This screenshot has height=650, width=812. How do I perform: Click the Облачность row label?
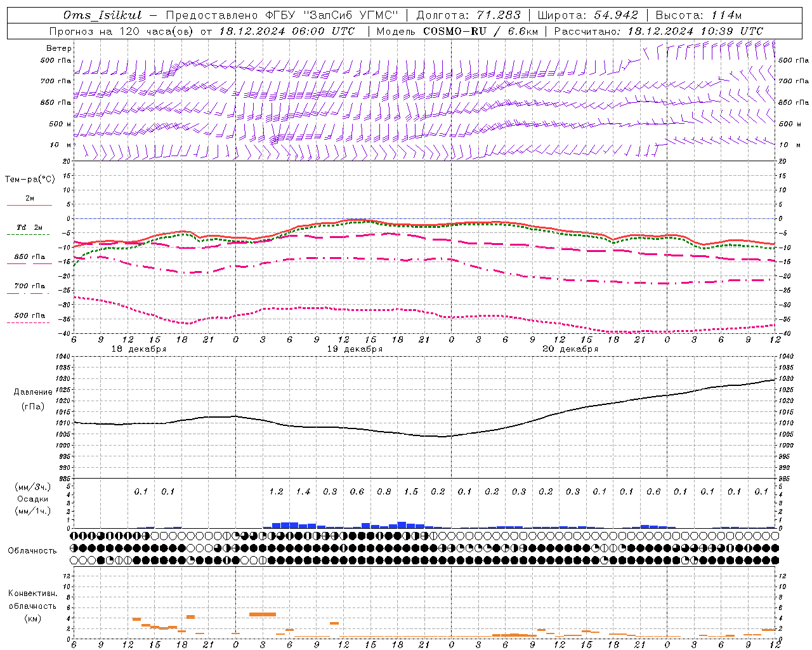[32, 551]
